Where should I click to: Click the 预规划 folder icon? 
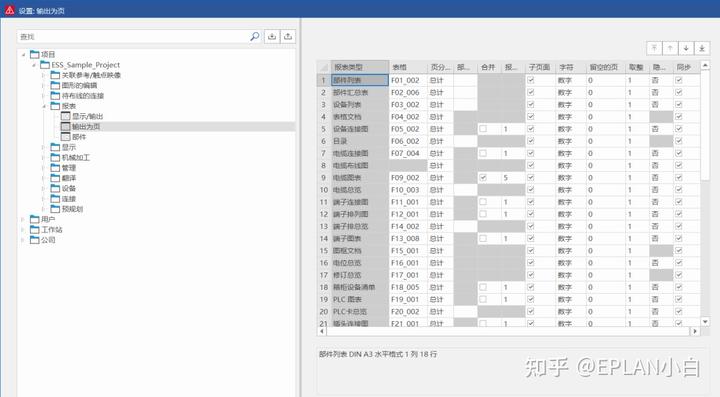[55, 209]
